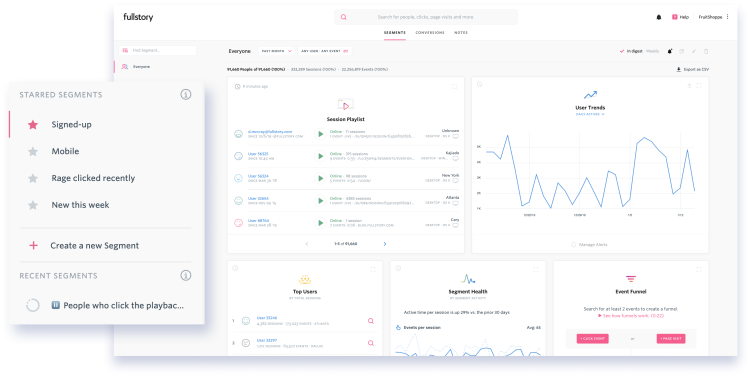
Task: Expand the Daily Actives dropdown under User Trends
Action: pos(590,114)
